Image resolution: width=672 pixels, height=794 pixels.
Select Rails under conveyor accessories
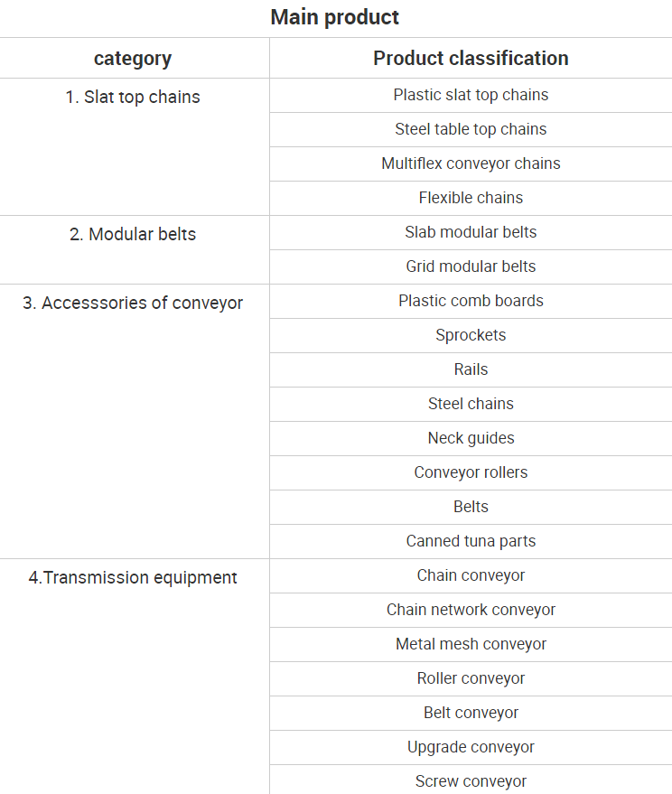[x=471, y=369]
